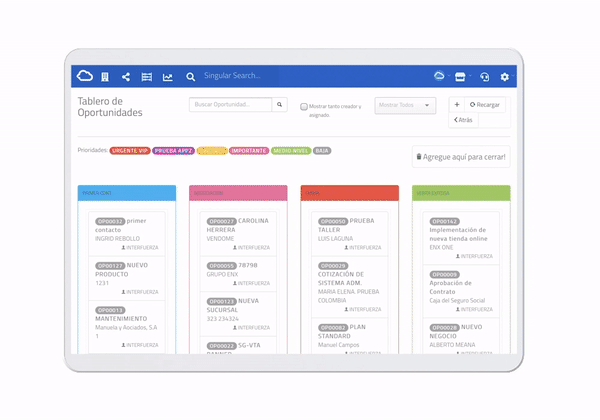Click the headset support icon

484,77
